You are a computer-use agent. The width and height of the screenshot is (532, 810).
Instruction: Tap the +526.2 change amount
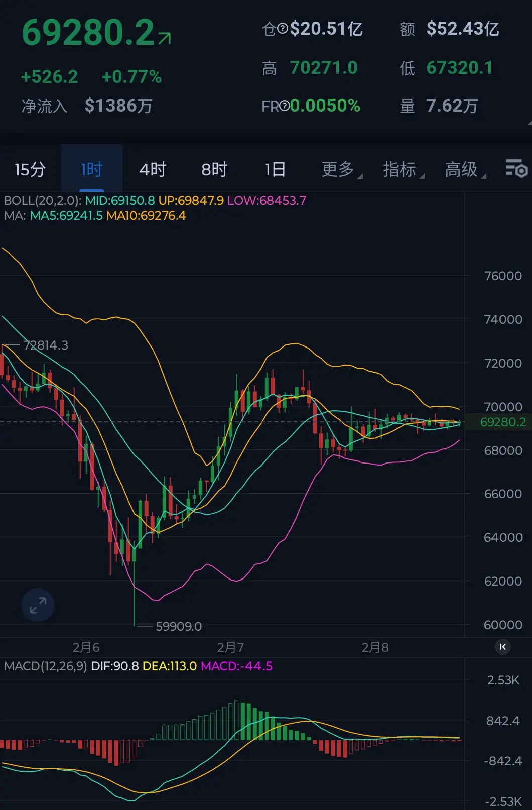[x=50, y=77]
